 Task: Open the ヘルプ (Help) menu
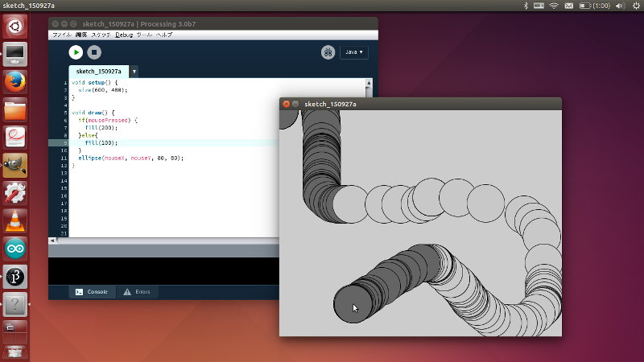(164, 35)
